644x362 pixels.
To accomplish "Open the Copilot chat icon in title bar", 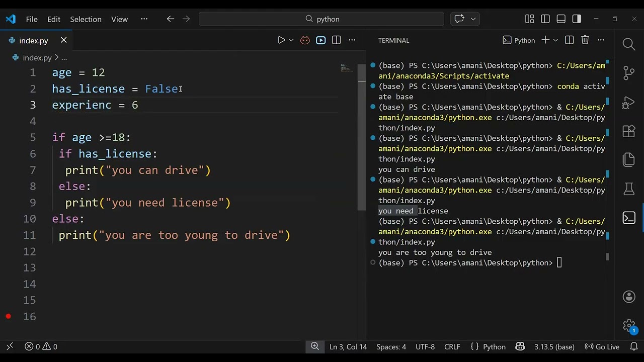I will (459, 19).
